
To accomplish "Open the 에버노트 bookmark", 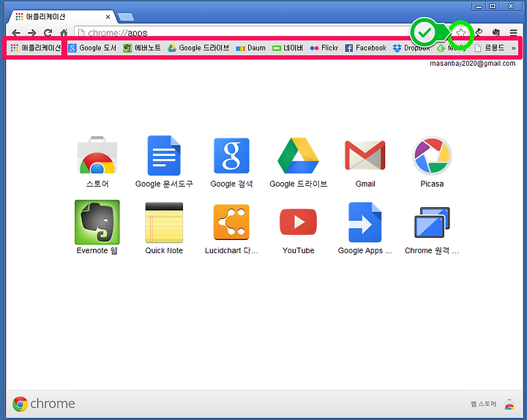I will (x=141, y=48).
